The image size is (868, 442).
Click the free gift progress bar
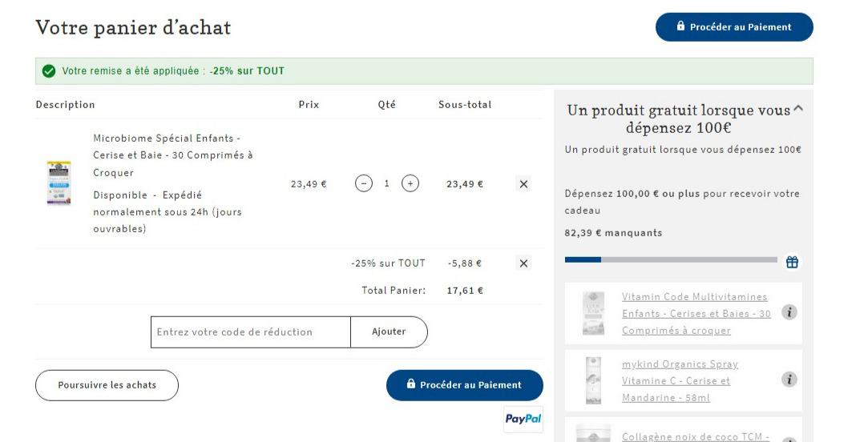click(x=671, y=259)
